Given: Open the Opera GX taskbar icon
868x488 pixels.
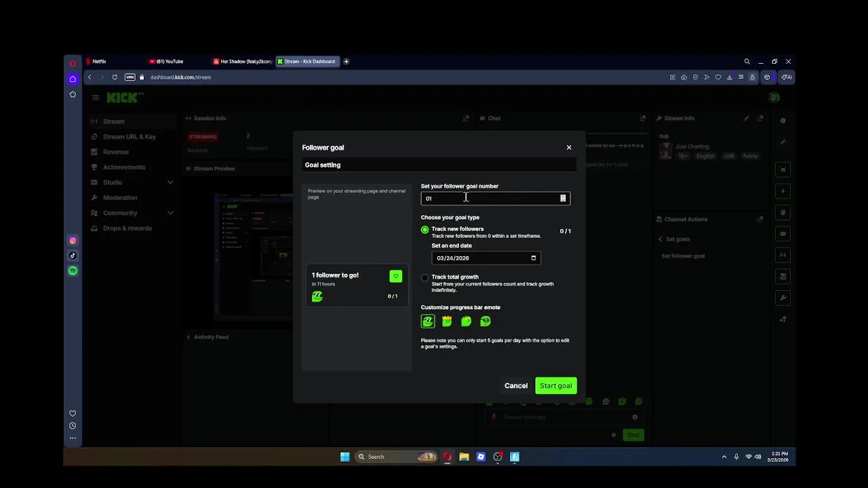Looking at the screenshot, I should click(x=447, y=457).
